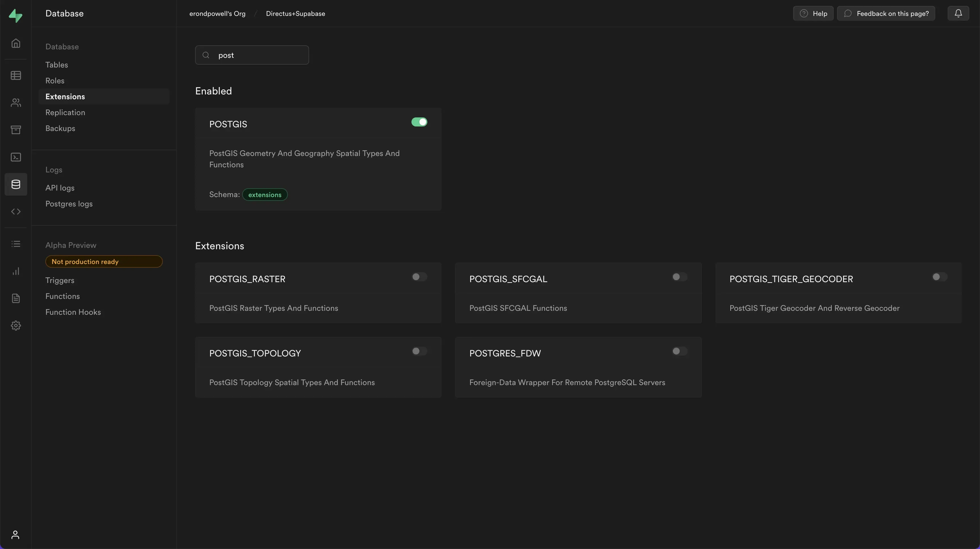Image resolution: width=980 pixels, height=549 pixels.
Task: Click the Help button
Action: click(x=813, y=13)
